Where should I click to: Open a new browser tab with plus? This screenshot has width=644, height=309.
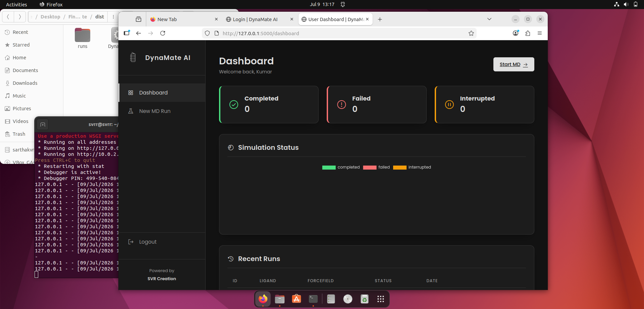380,19
